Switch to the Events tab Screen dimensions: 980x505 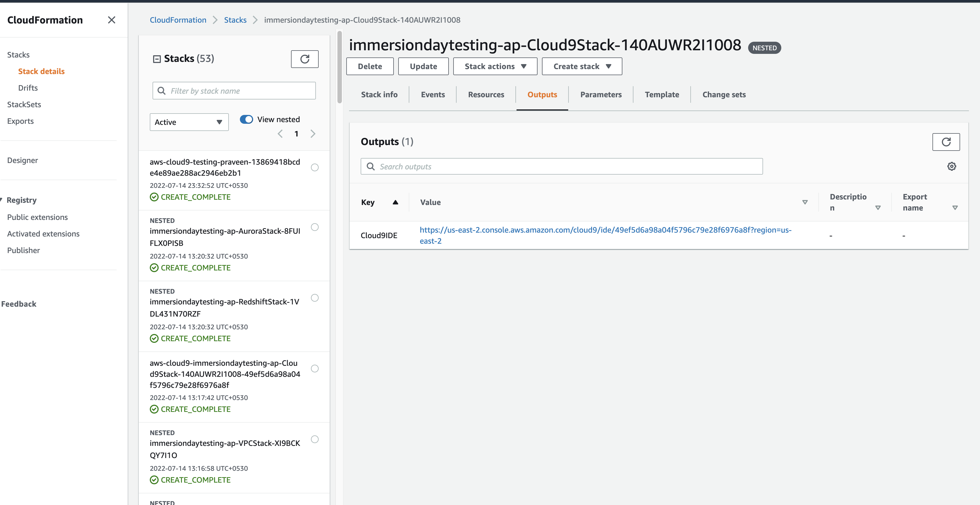click(433, 95)
